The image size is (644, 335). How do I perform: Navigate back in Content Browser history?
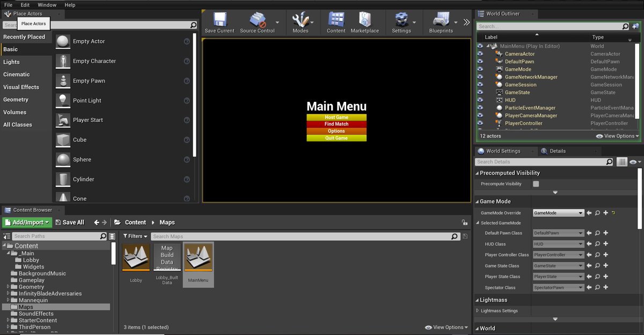97,222
